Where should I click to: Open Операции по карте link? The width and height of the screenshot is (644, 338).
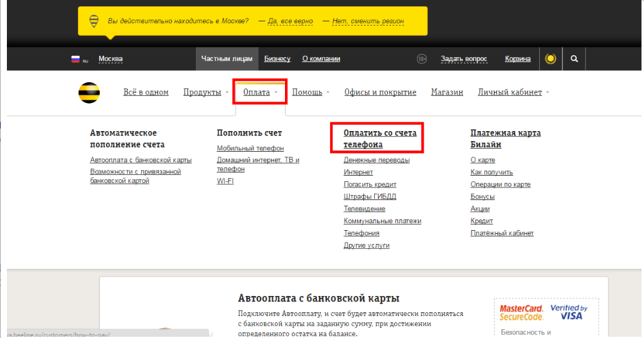point(500,184)
